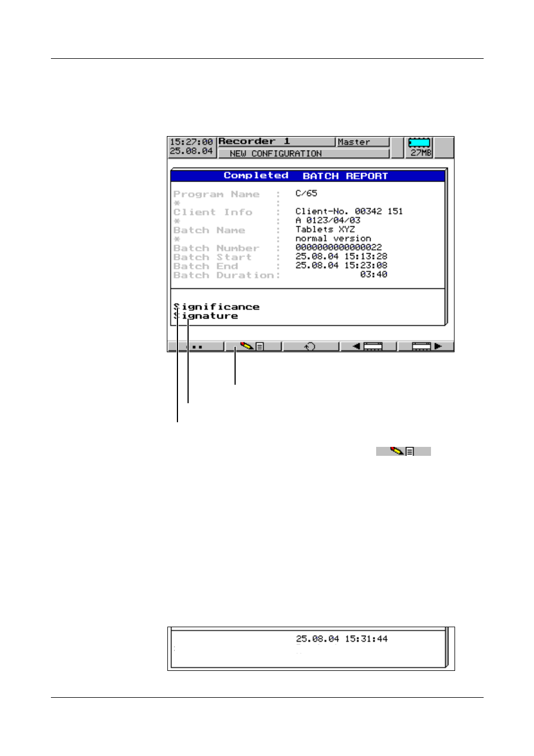
Task: Open the two-dot menu softkey
Action: [x=196, y=347]
